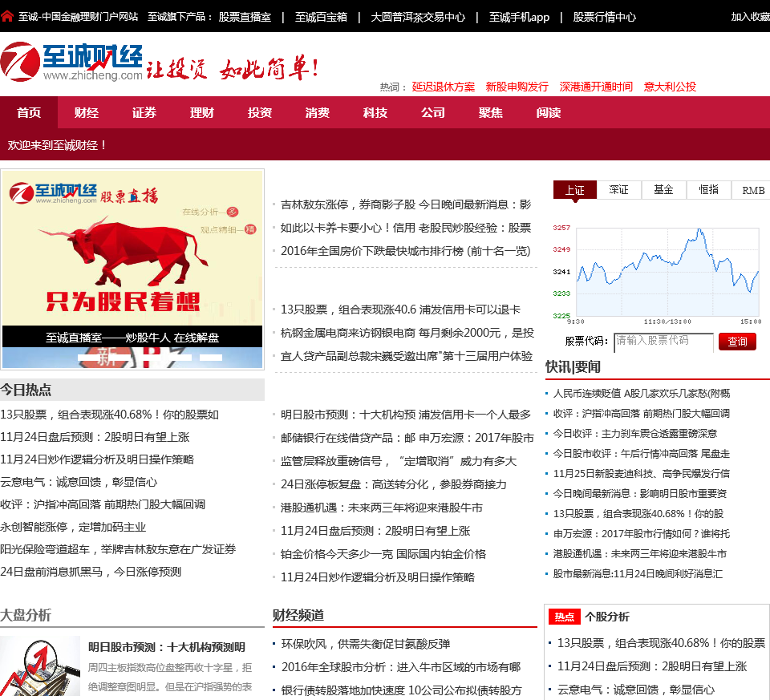Screen dimensions: 770x700
Task: Open 24日盘前消息抓黑马 article
Action: click(91, 572)
